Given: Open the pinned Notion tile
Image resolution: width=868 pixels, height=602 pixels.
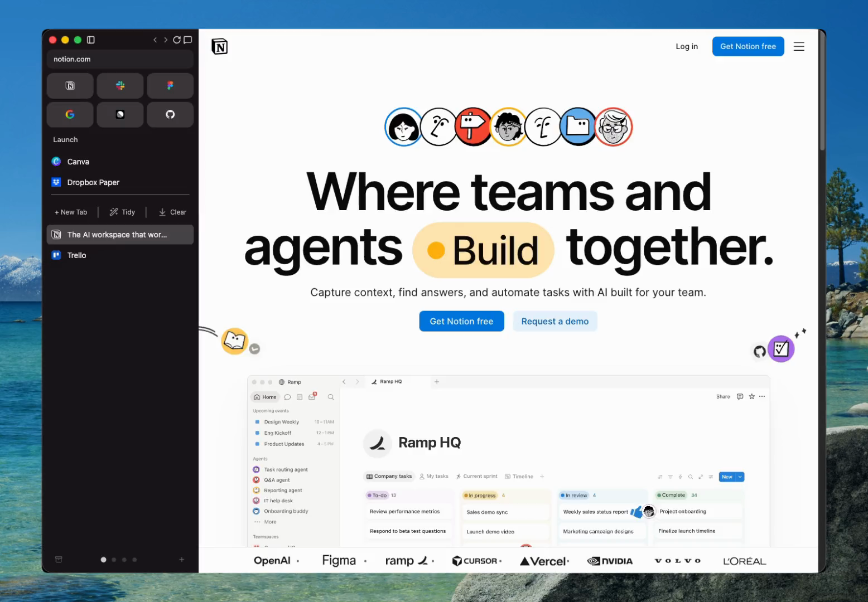Looking at the screenshot, I should point(70,86).
